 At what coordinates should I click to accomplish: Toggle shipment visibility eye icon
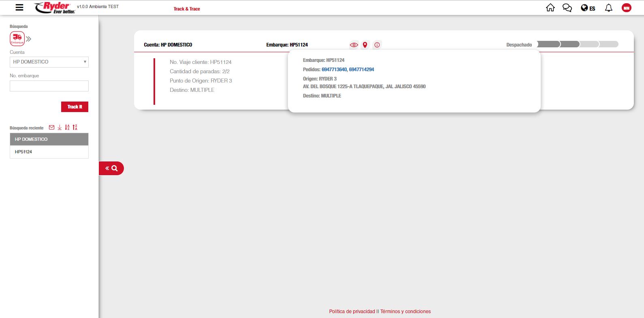[354, 45]
